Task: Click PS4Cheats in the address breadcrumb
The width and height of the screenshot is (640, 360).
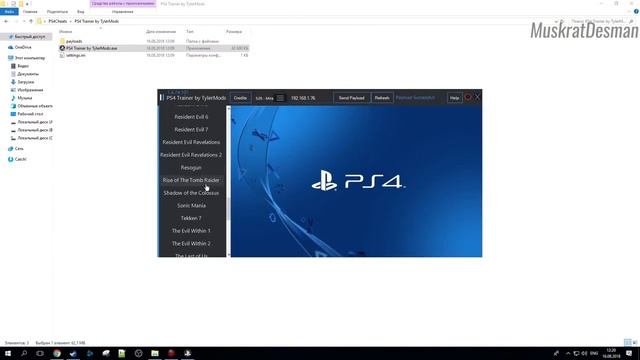Action: click(58, 21)
